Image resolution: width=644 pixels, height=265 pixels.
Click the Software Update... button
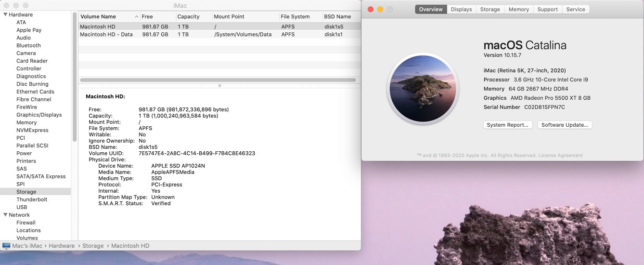pos(565,125)
